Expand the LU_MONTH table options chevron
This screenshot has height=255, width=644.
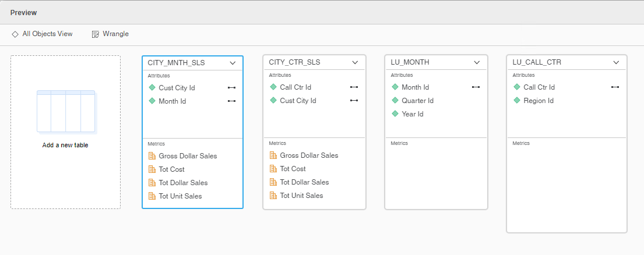tap(477, 63)
